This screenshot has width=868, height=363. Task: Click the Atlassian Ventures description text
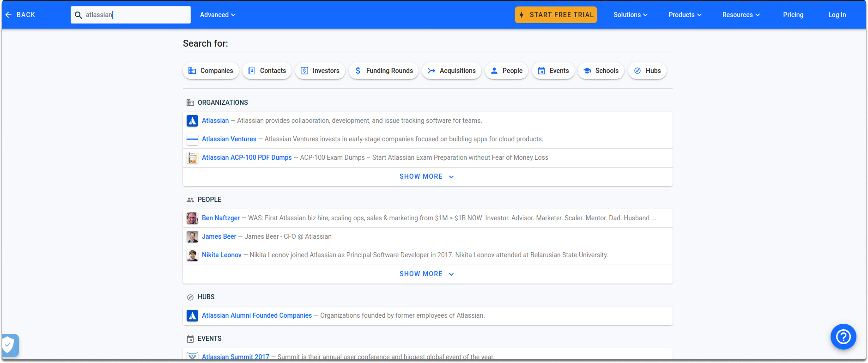[404, 139]
